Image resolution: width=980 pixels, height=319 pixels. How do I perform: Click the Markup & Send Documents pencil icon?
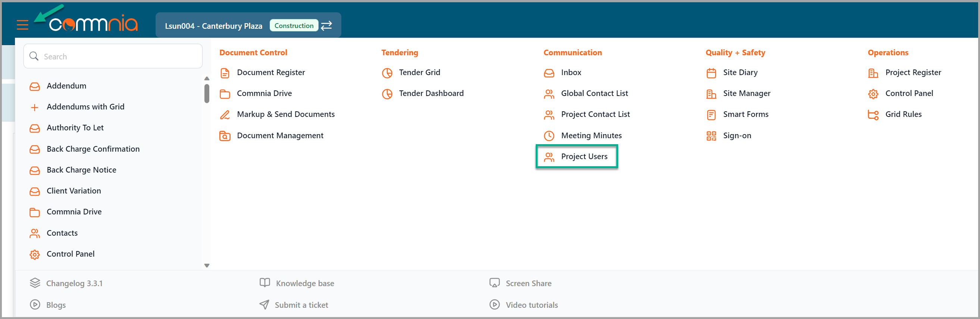tap(225, 114)
